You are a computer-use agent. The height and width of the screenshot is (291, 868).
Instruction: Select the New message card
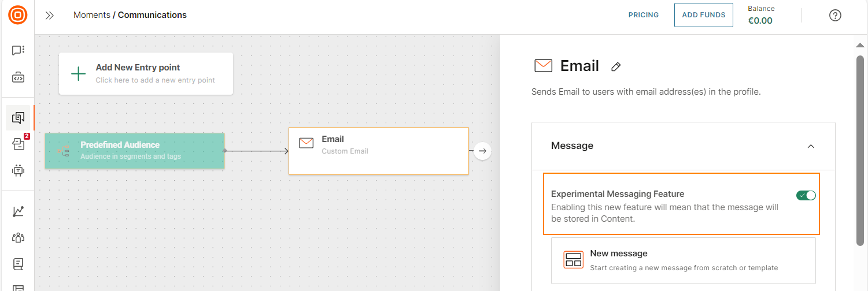(684, 260)
